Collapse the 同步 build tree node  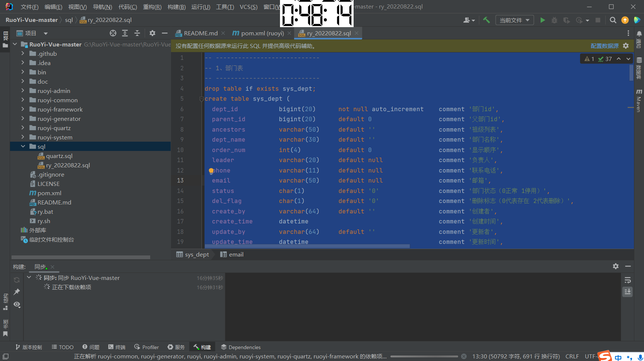(29, 277)
